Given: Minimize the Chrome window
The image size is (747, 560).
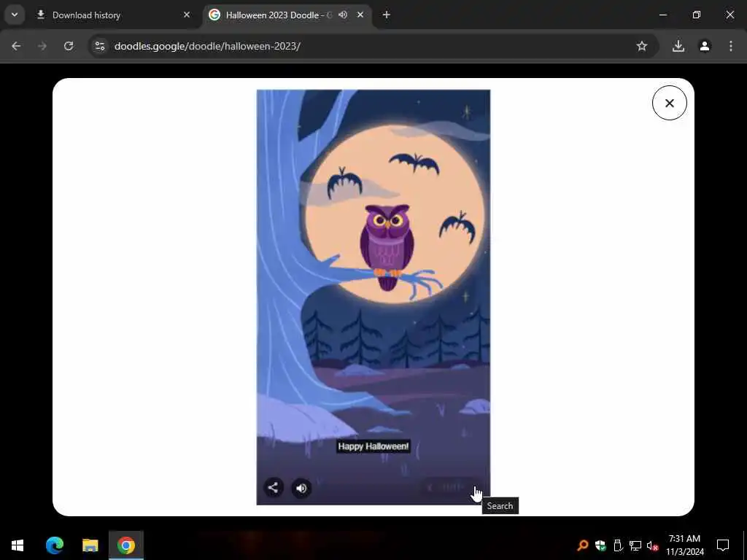Looking at the screenshot, I should coord(663,15).
